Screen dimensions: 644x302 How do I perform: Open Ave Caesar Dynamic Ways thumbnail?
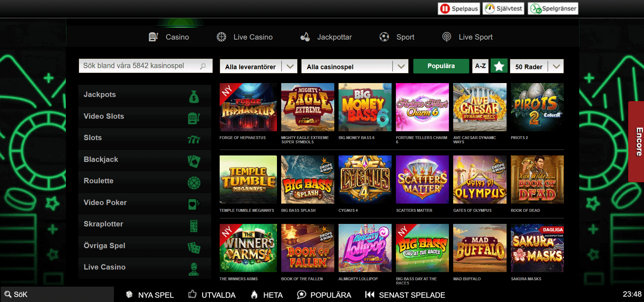(x=480, y=107)
